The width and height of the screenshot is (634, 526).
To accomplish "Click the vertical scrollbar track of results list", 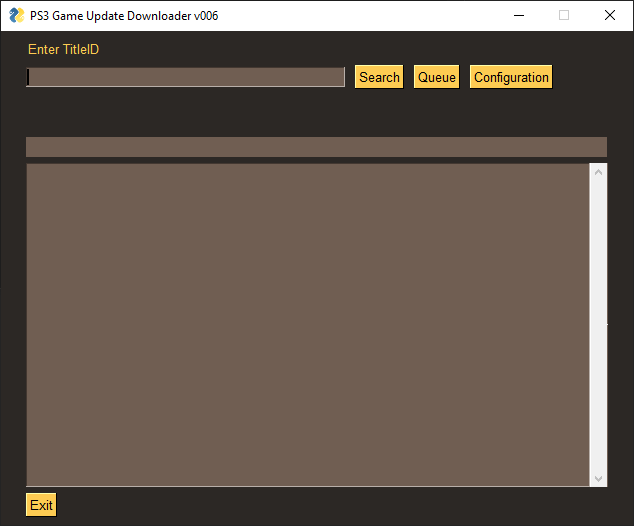I will pos(599,325).
